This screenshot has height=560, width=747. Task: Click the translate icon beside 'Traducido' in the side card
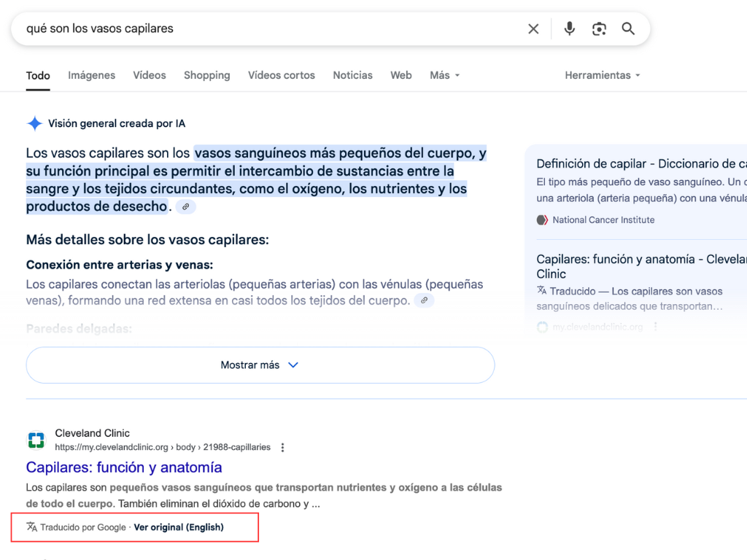pyautogui.click(x=542, y=290)
